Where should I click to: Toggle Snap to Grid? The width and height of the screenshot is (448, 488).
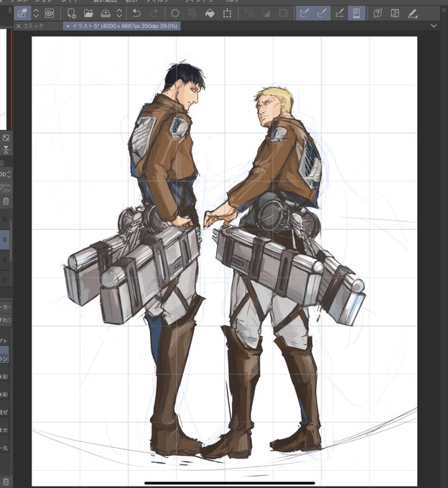[340, 13]
